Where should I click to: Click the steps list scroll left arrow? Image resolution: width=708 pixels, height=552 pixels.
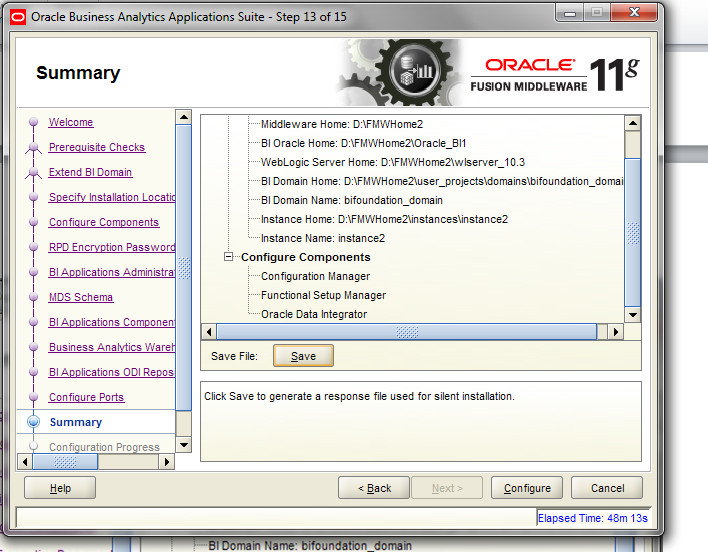[25, 462]
